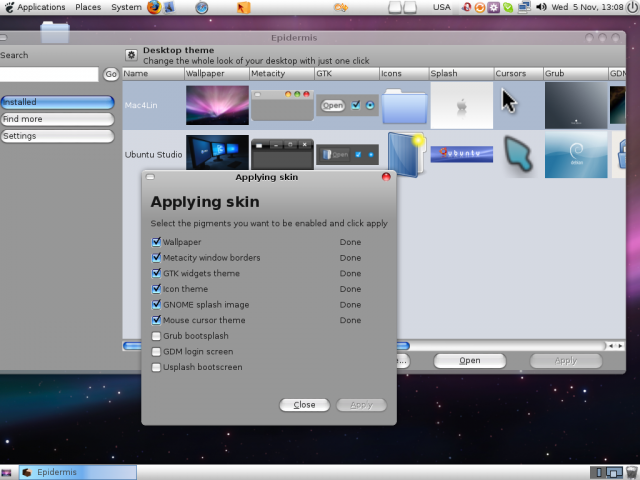
Task: Click Mac4Lin folder icon preview
Action: pos(404,106)
